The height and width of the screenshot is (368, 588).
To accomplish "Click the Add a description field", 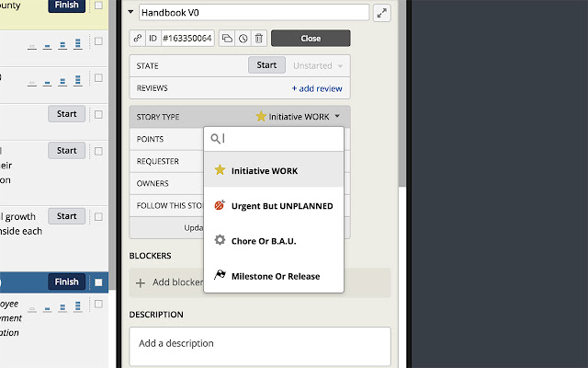I will click(x=260, y=346).
